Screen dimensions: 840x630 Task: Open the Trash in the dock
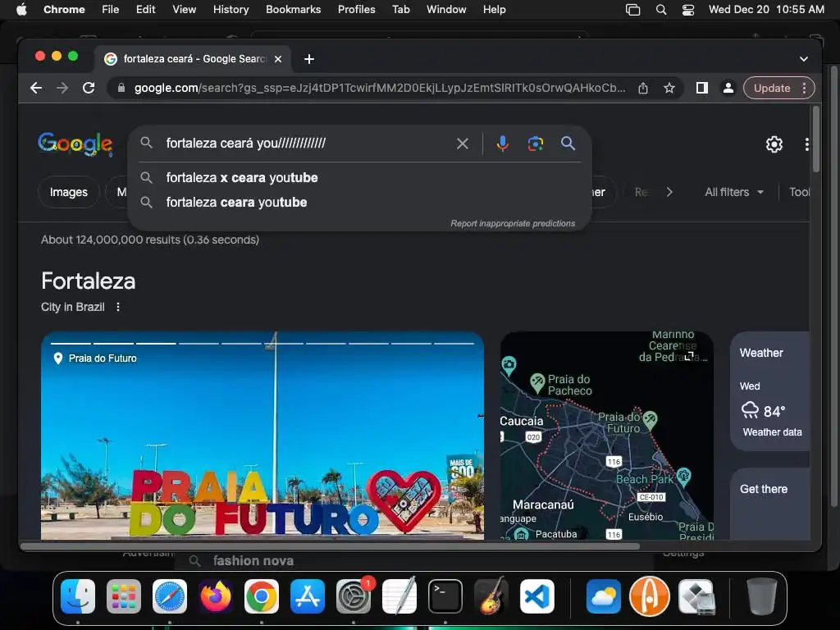[762, 596]
